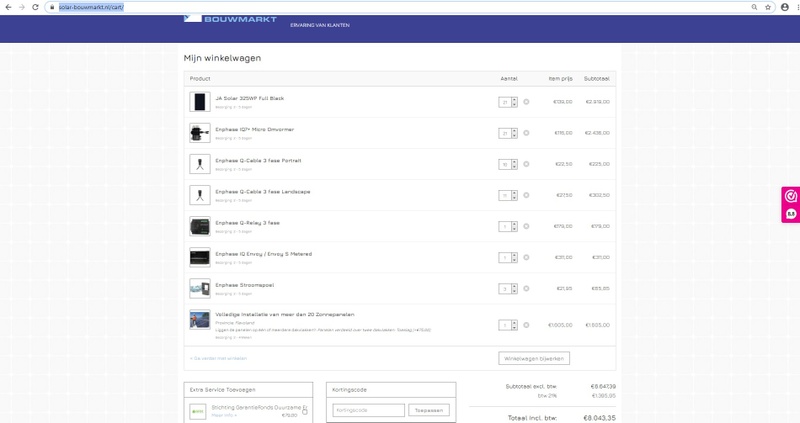
Task: Click the browser forward arrow
Action: 21,7
